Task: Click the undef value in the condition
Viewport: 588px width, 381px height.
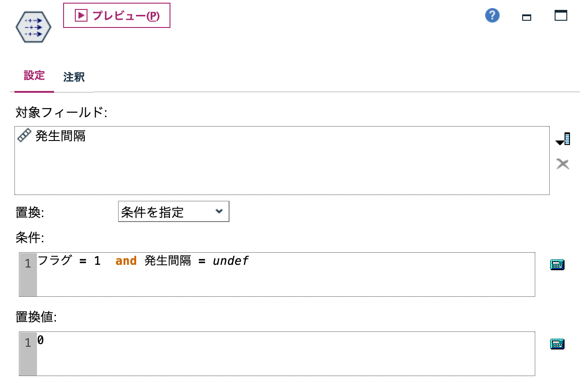Action: tap(231, 260)
